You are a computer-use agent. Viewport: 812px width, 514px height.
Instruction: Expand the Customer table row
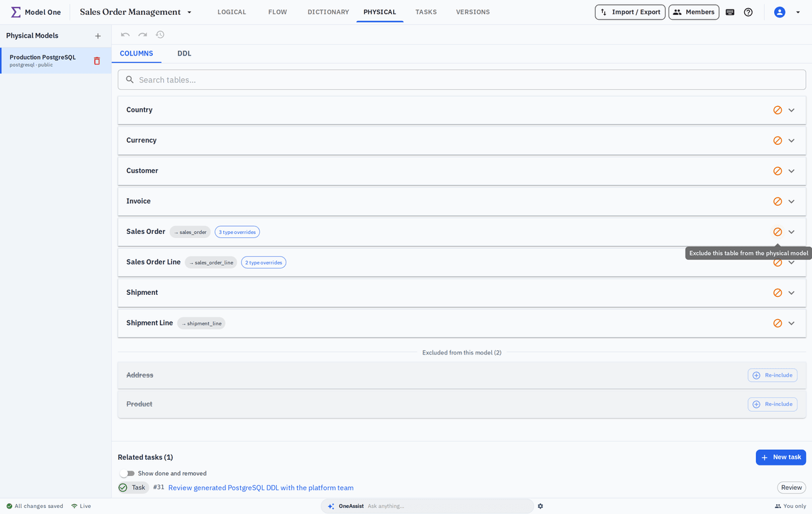click(791, 171)
